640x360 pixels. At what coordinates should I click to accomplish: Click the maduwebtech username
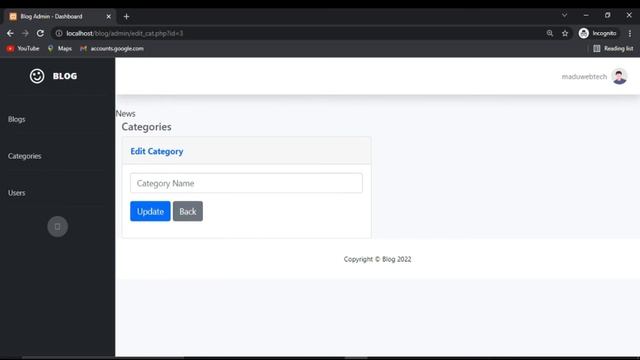[584, 77]
